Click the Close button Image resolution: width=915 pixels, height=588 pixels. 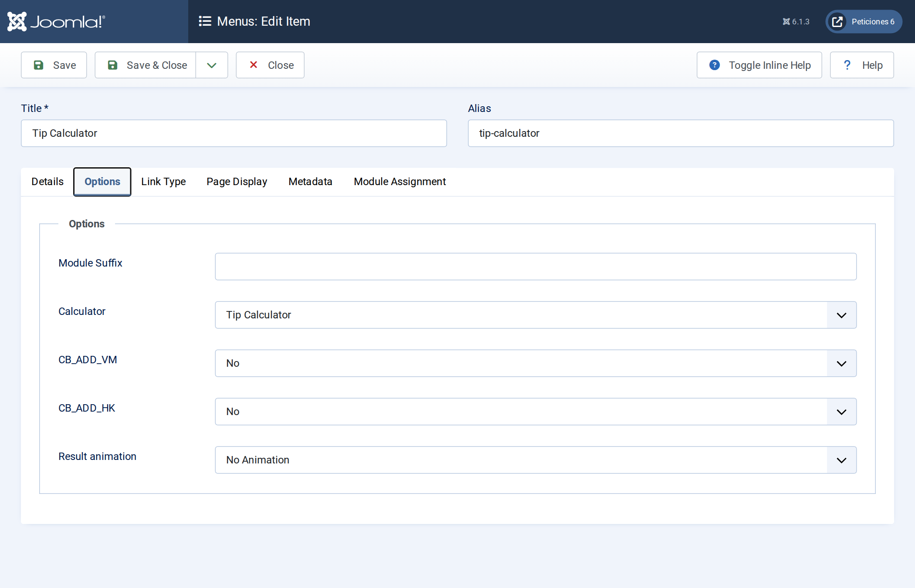point(270,65)
